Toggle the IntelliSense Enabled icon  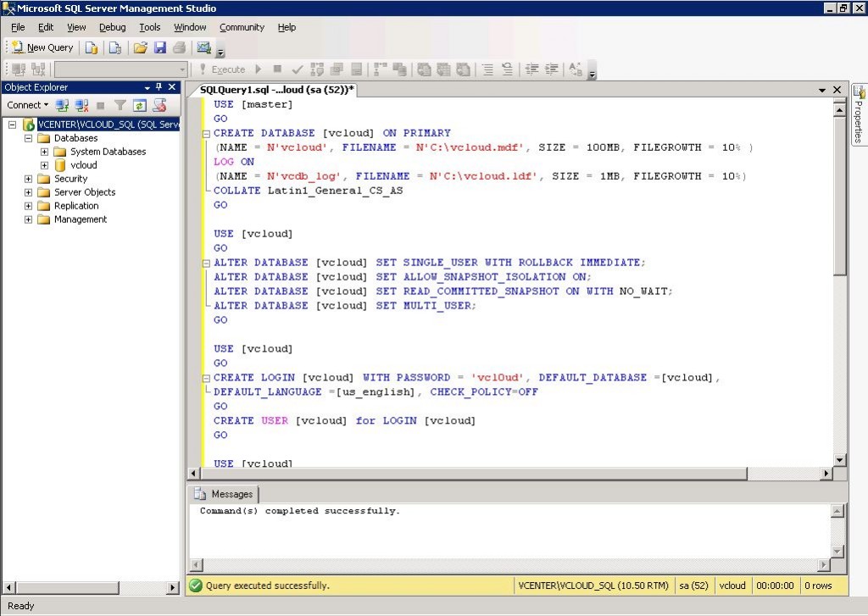click(357, 69)
